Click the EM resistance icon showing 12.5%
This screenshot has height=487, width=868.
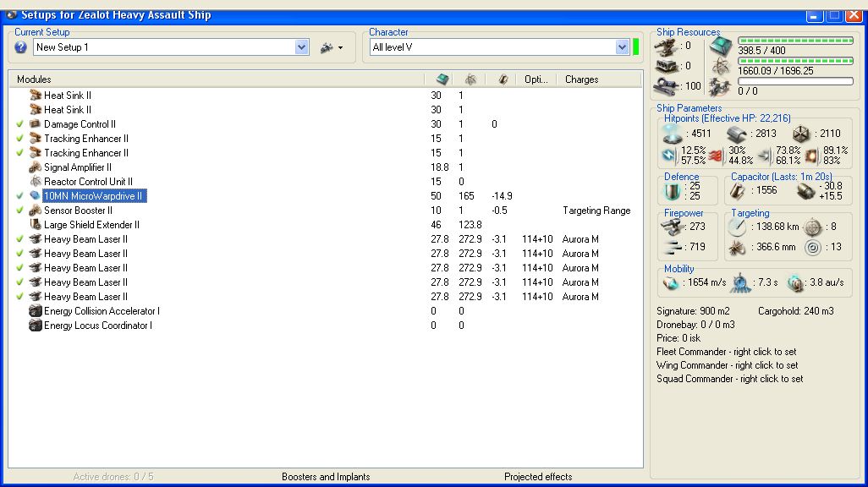click(668, 156)
